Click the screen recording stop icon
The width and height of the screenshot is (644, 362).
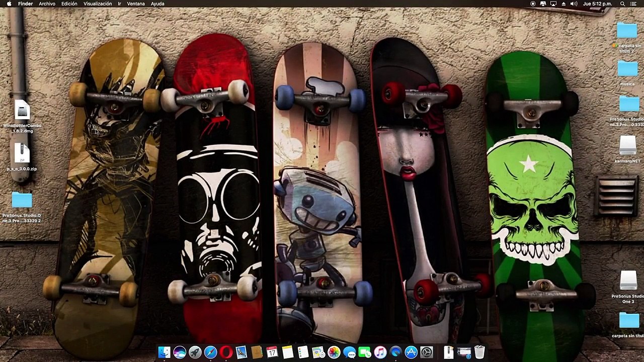533,4
